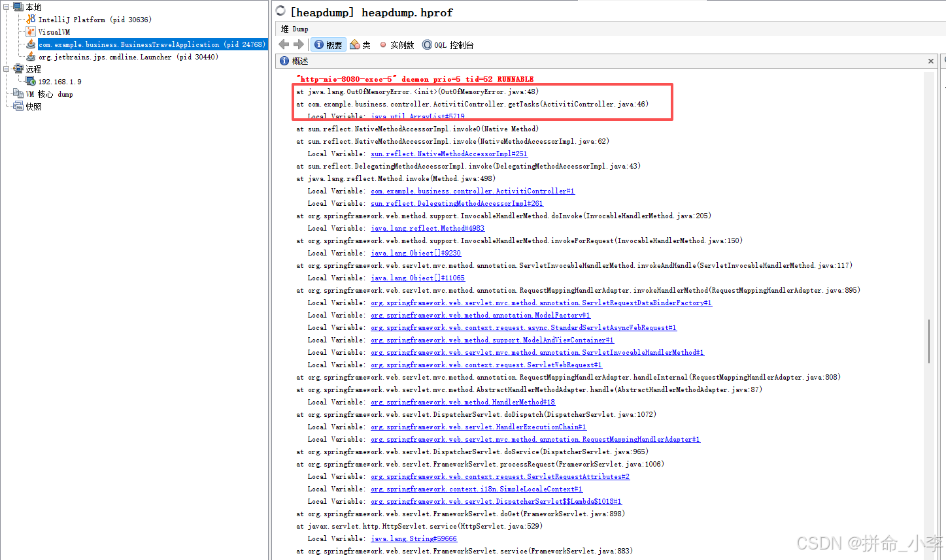
Task: Close the 概述 panel with the X
Action: click(931, 61)
